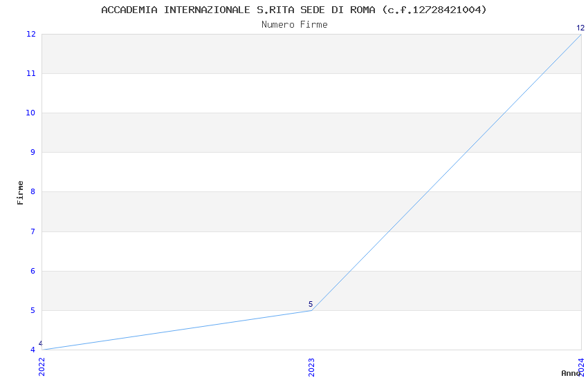
Task: Click y-axis tick label 4
Action: click(x=33, y=350)
